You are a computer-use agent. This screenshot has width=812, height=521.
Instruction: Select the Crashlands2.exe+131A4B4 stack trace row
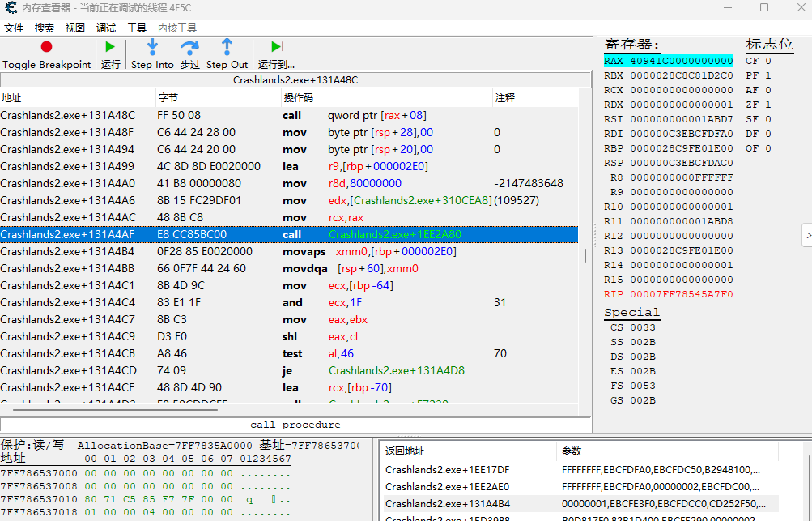point(580,503)
